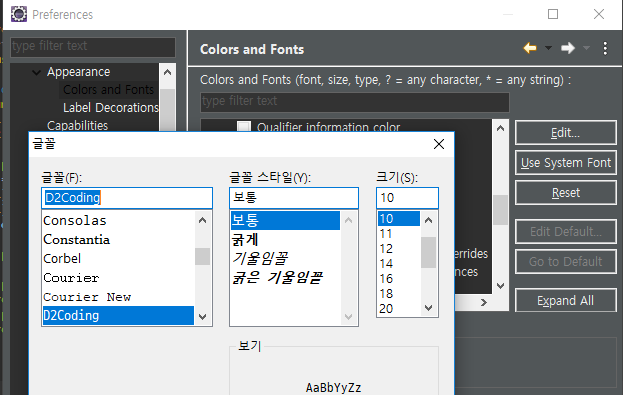Select 보통 in the style list
The image size is (623, 395).
point(285,221)
